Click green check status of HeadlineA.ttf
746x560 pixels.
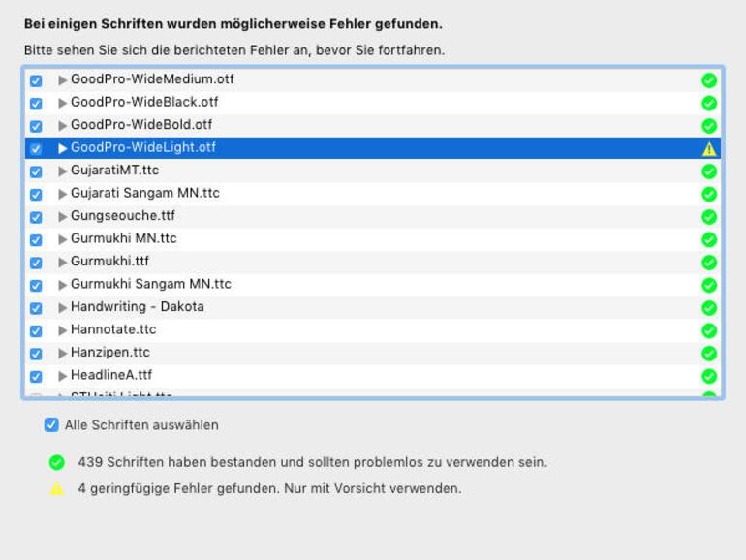(708, 376)
